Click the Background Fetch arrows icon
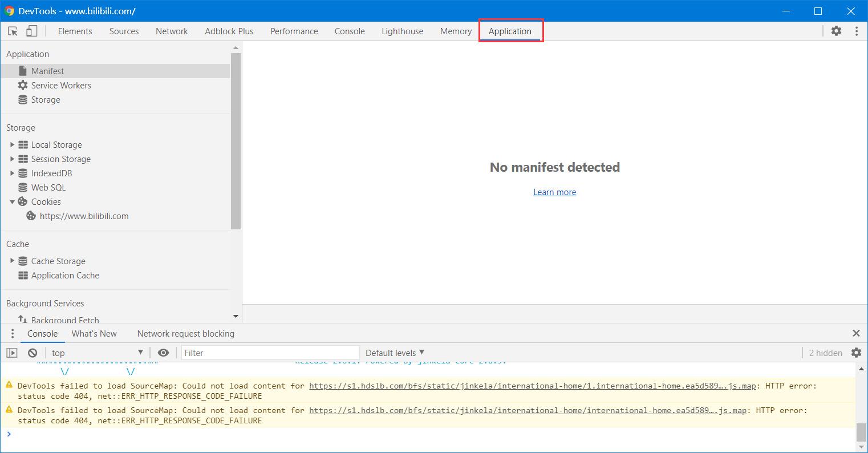The image size is (868, 453). 23,319
